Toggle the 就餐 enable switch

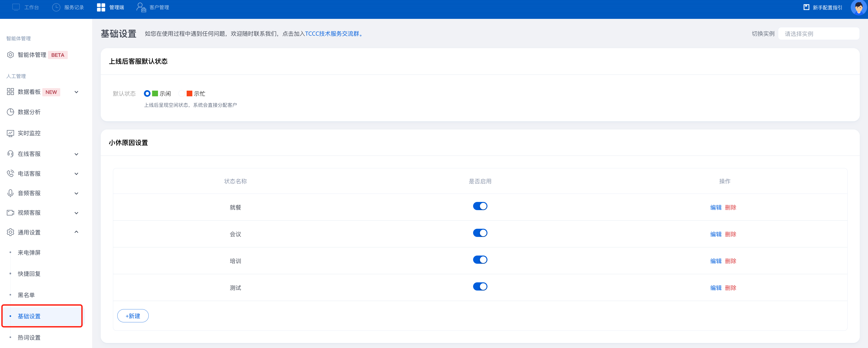(x=480, y=206)
